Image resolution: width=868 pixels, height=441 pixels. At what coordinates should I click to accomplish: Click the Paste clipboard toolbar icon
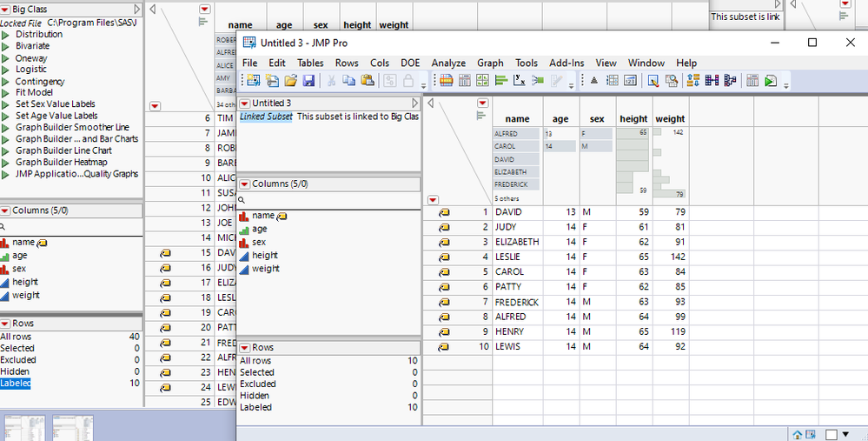(367, 80)
